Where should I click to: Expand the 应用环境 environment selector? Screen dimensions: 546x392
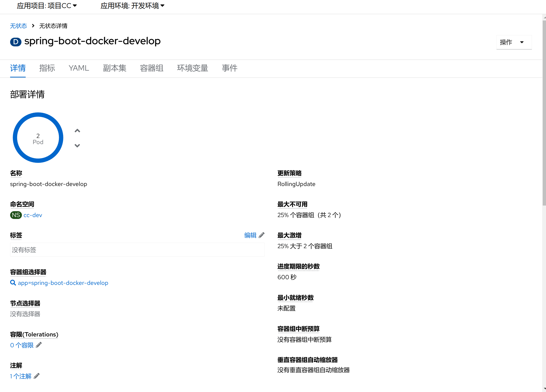[x=132, y=6]
